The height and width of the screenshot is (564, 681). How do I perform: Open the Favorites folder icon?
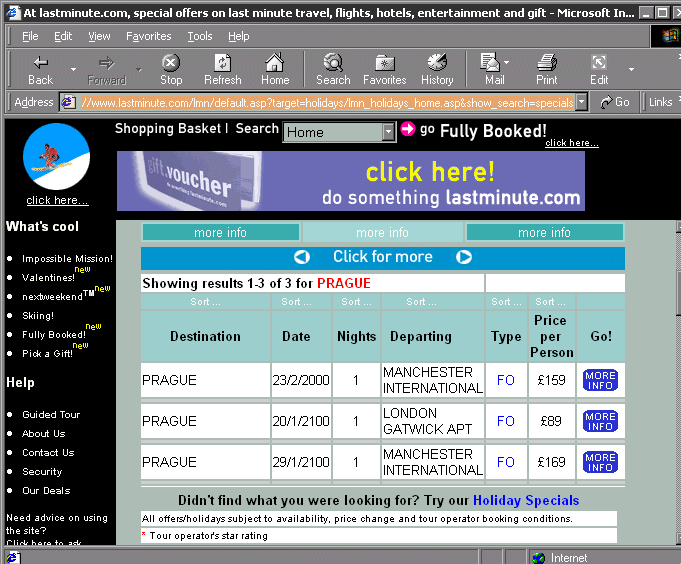click(x=385, y=63)
